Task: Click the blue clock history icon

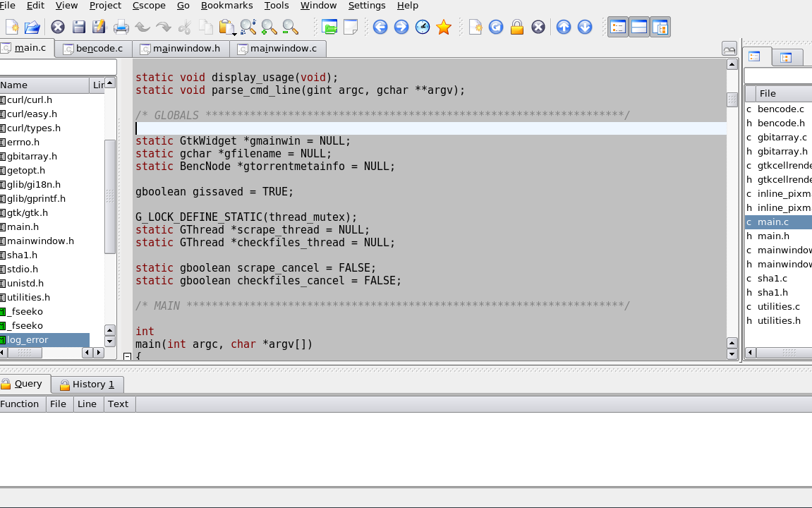Action: point(423,27)
